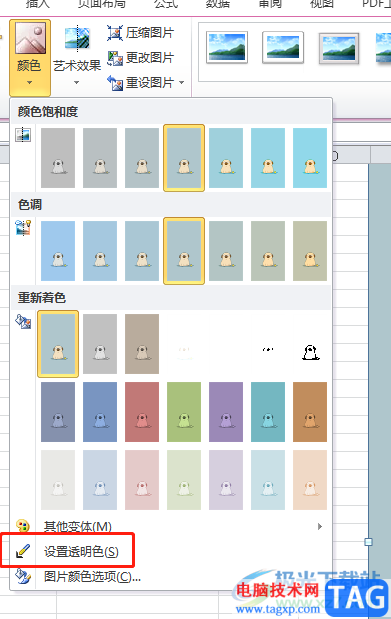
Task: Select the sepia recolor swatch
Action: (142, 344)
